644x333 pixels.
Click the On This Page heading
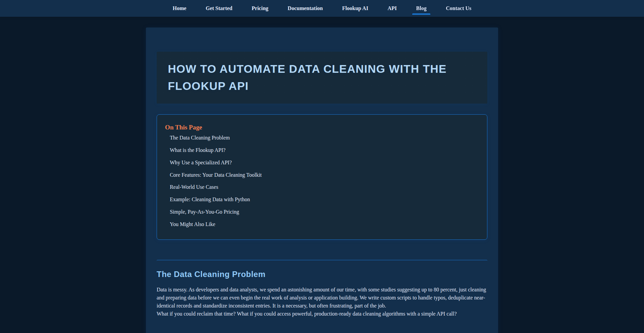pos(183,127)
